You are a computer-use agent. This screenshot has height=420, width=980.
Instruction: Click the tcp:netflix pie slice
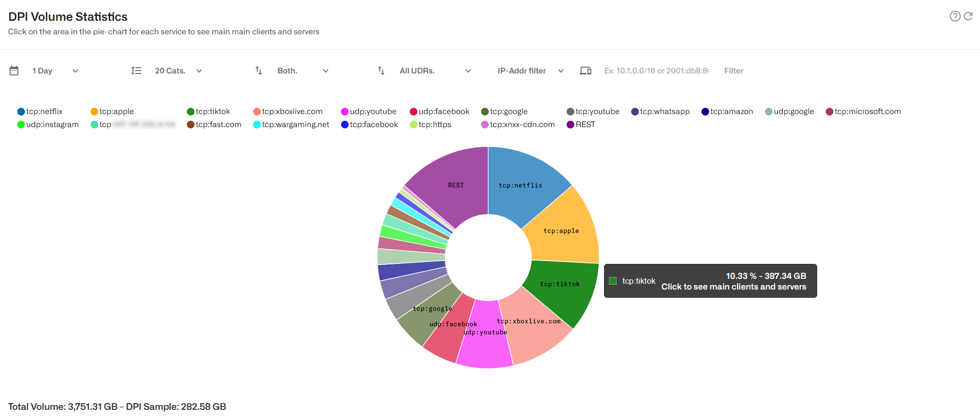point(521,185)
